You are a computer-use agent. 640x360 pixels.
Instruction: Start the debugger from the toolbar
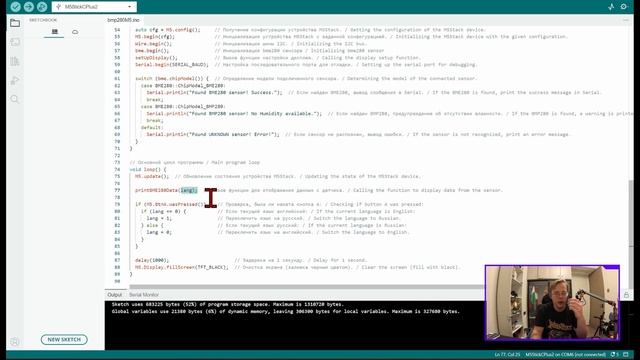[x=42, y=7]
